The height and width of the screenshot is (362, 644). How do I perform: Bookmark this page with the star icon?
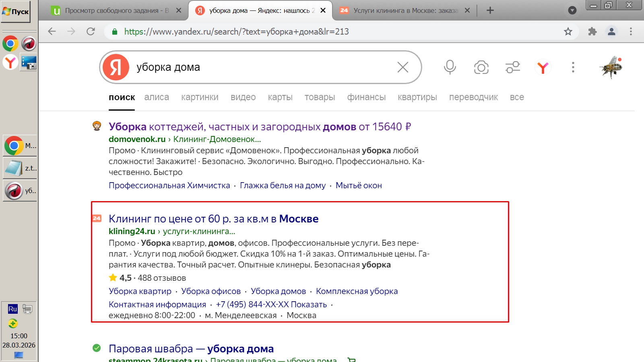[x=568, y=31]
